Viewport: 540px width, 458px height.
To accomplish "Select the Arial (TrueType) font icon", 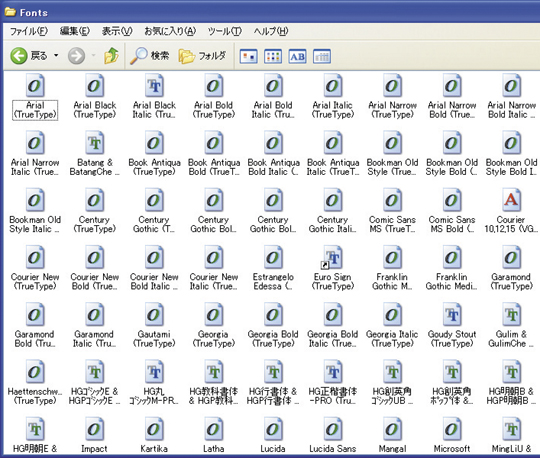I will (x=35, y=86).
